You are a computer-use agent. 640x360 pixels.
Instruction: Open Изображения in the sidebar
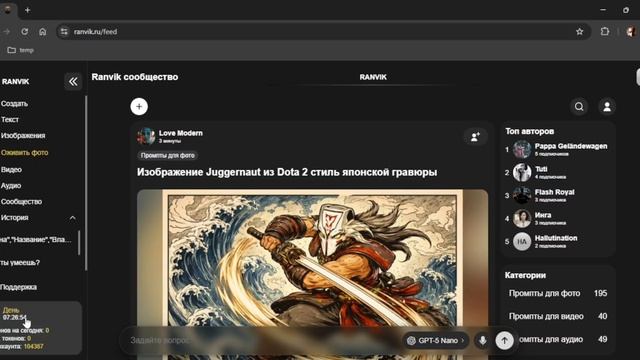(x=23, y=136)
